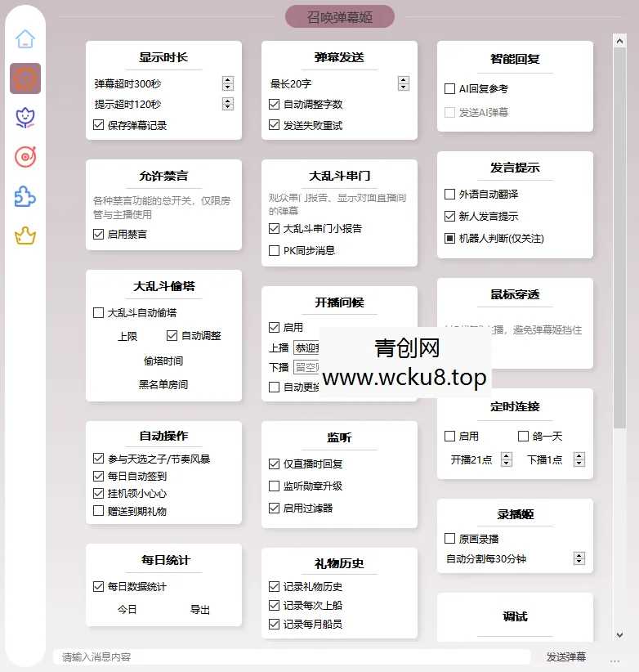This screenshot has width=639, height=672.
Task: Enable 外语自动翻译 checkbox
Action: pos(449,194)
